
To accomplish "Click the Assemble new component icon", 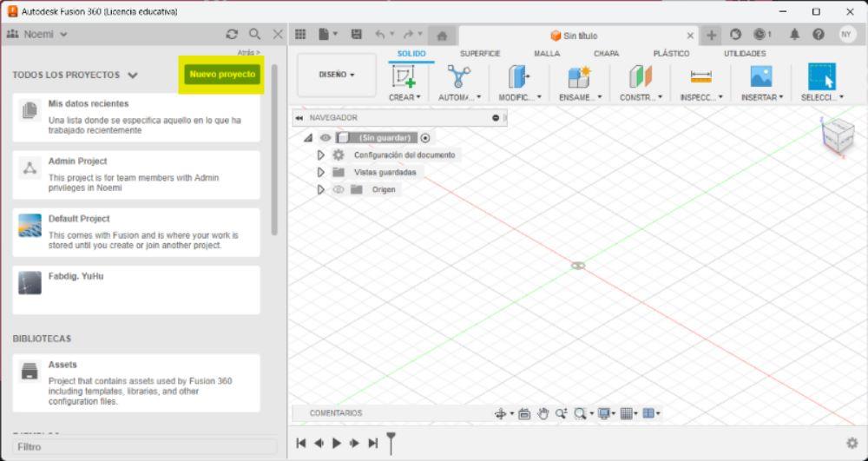I will [x=579, y=76].
